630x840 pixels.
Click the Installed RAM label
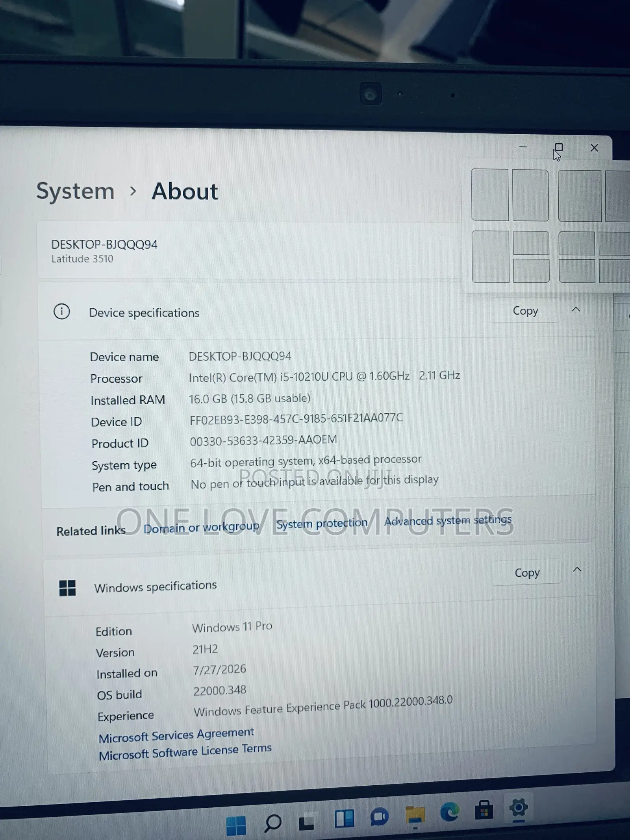(x=128, y=400)
